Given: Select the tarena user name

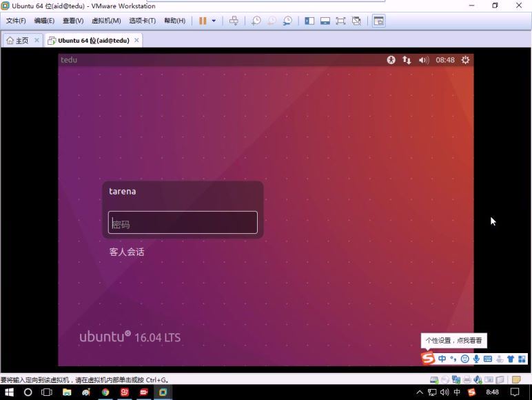Looking at the screenshot, I should [x=123, y=191].
